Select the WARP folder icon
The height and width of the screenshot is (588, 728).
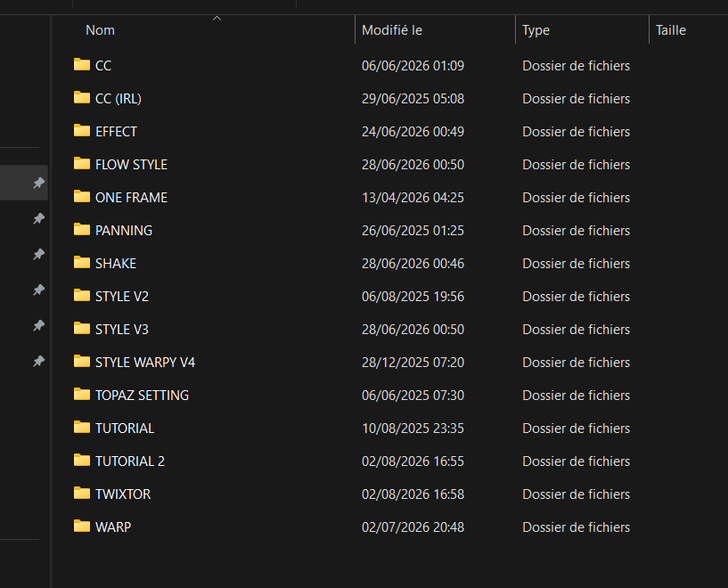pos(82,526)
